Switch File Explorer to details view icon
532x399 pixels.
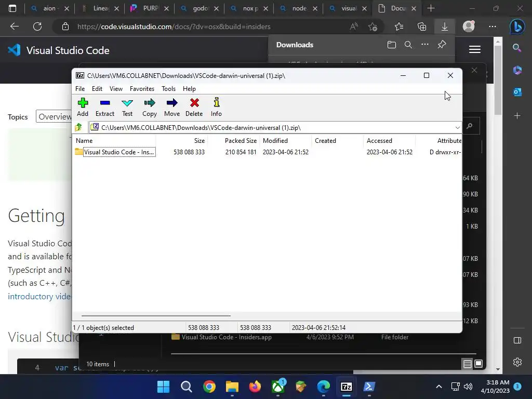(467, 364)
